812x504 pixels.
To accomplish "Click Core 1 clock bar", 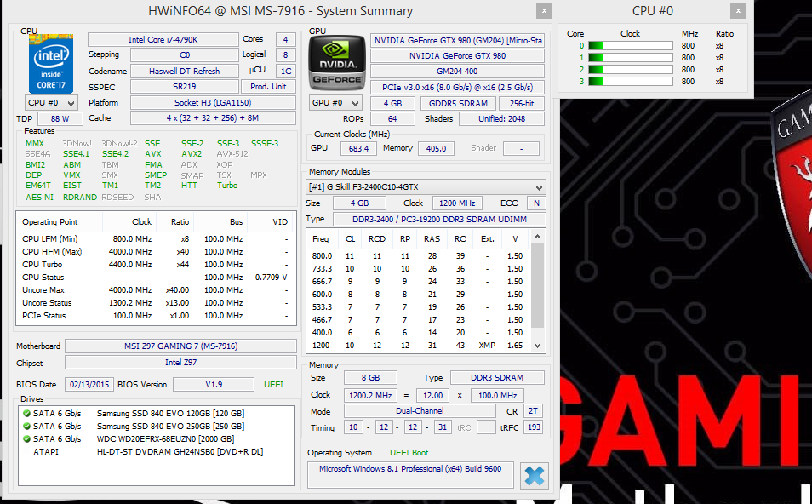I will (630, 58).
